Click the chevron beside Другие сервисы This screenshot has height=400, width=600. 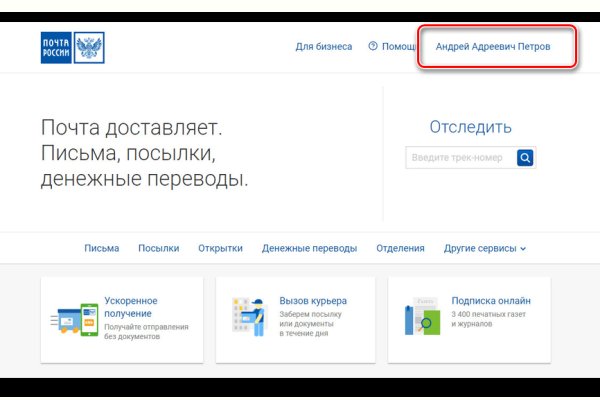[x=523, y=249]
